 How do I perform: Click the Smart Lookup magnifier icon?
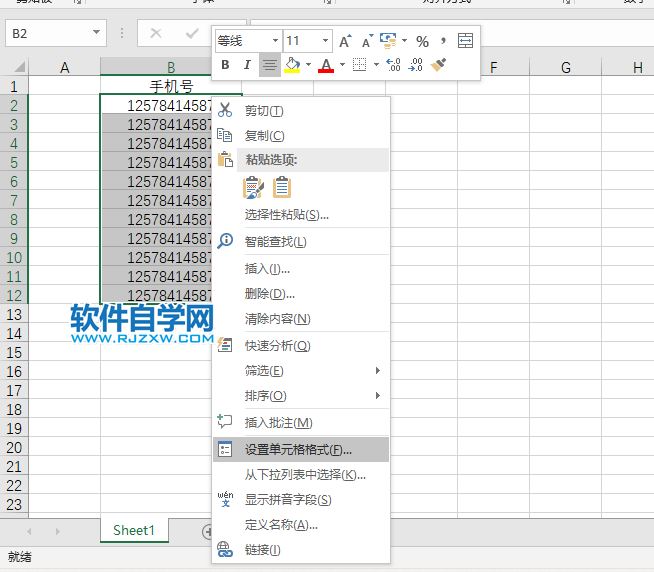coord(225,241)
